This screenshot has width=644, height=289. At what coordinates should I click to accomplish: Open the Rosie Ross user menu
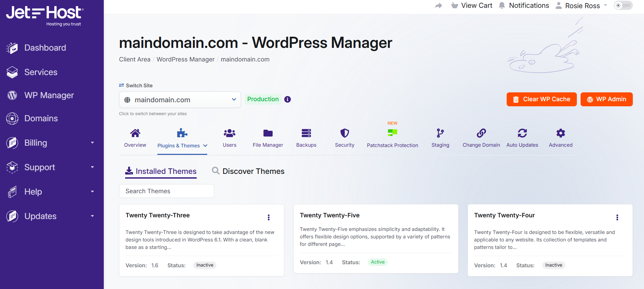tap(581, 6)
